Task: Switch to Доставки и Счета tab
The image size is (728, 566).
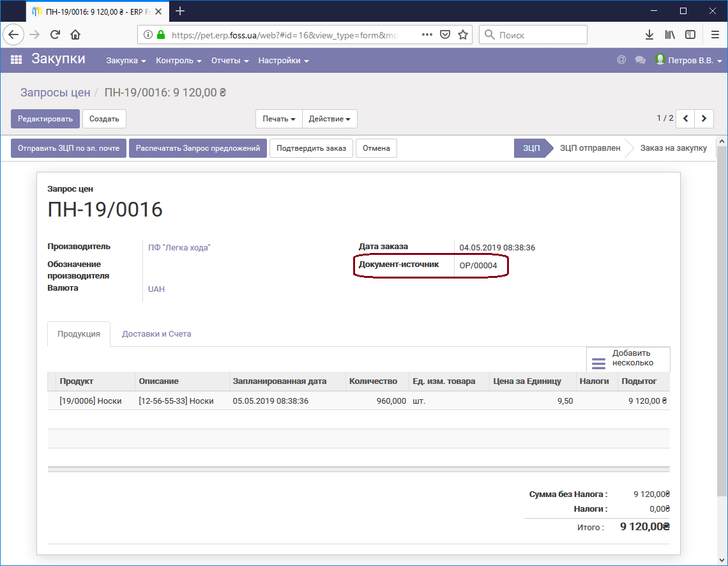Action: [156, 334]
